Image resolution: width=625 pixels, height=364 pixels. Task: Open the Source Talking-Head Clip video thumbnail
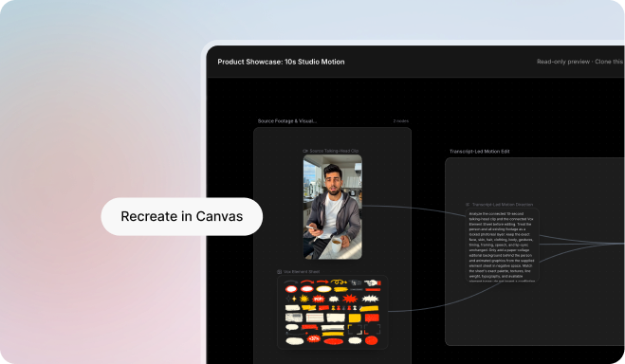[333, 207]
